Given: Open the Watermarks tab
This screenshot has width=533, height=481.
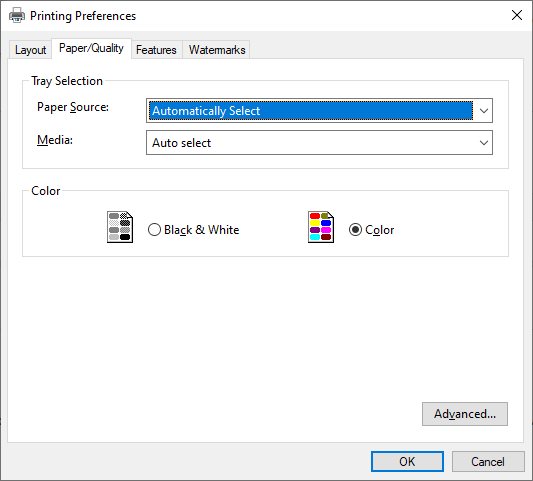Looking at the screenshot, I should click(217, 50).
